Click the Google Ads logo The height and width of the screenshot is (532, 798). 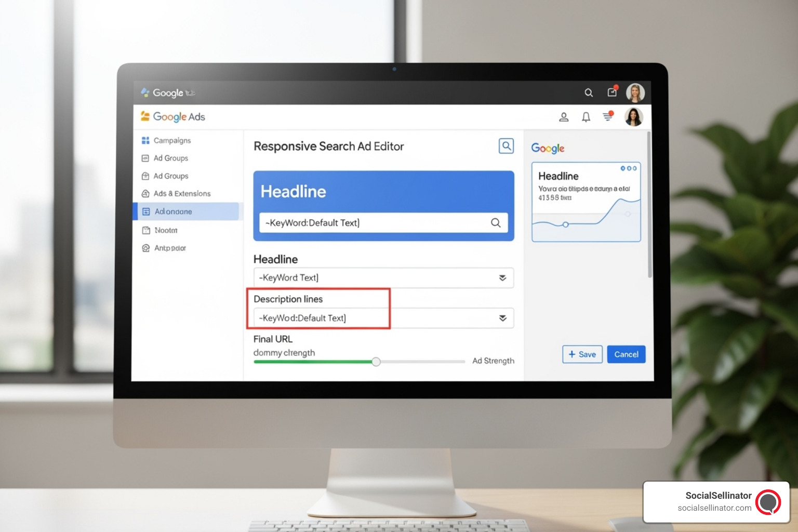pos(173,116)
